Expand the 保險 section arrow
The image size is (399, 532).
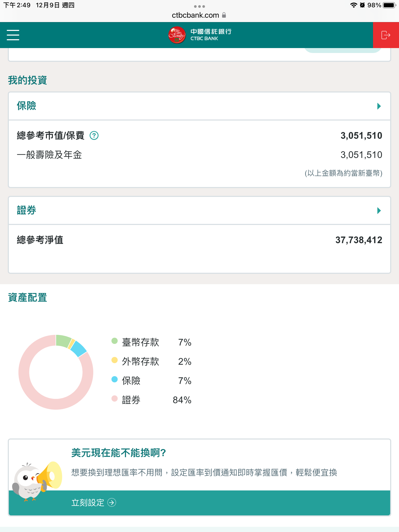[x=379, y=106]
